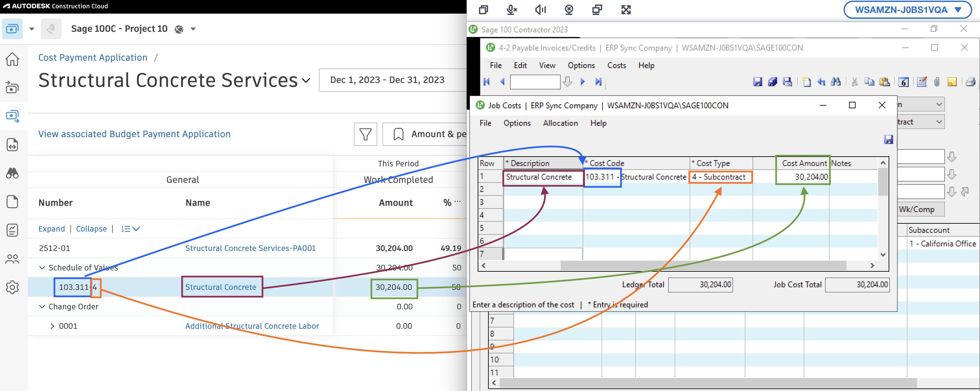The width and height of the screenshot is (980, 391).
Task: Select '4 - Subcontract' cost type cell
Action: (x=720, y=177)
